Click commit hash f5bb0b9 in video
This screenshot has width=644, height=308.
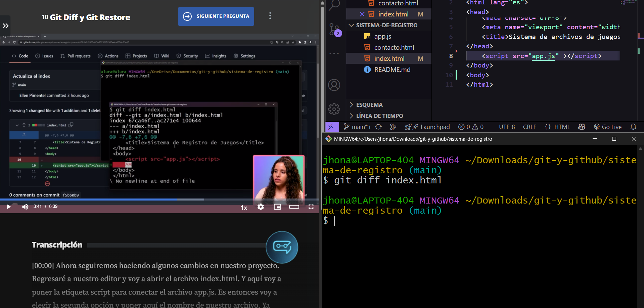pyautogui.click(x=71, y=195)
